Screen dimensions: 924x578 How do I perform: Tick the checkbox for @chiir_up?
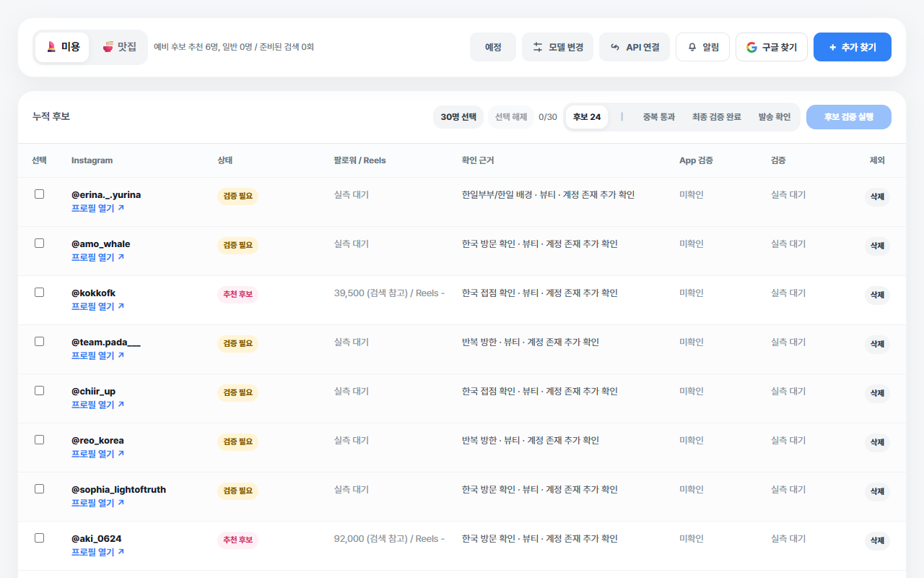40,390
